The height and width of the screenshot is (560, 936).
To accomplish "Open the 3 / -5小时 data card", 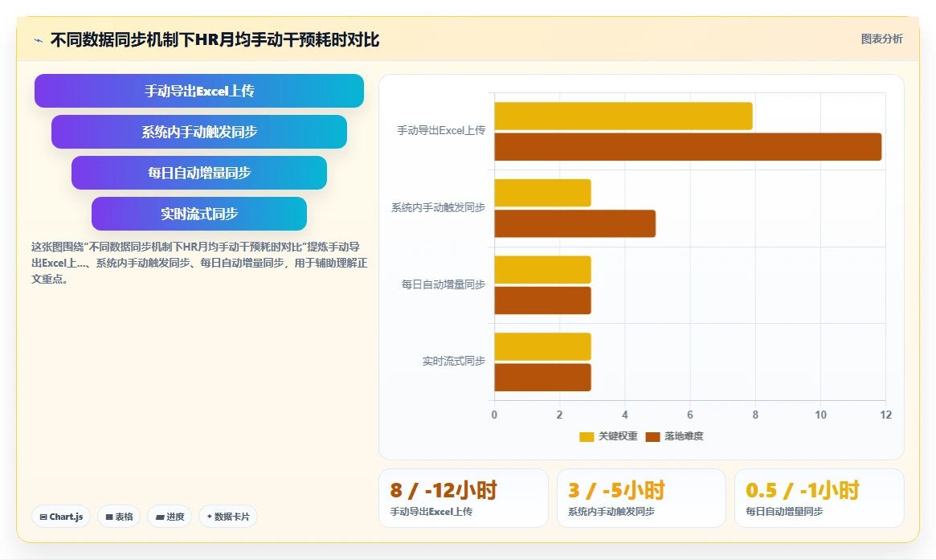I will (x=641, y=498).
